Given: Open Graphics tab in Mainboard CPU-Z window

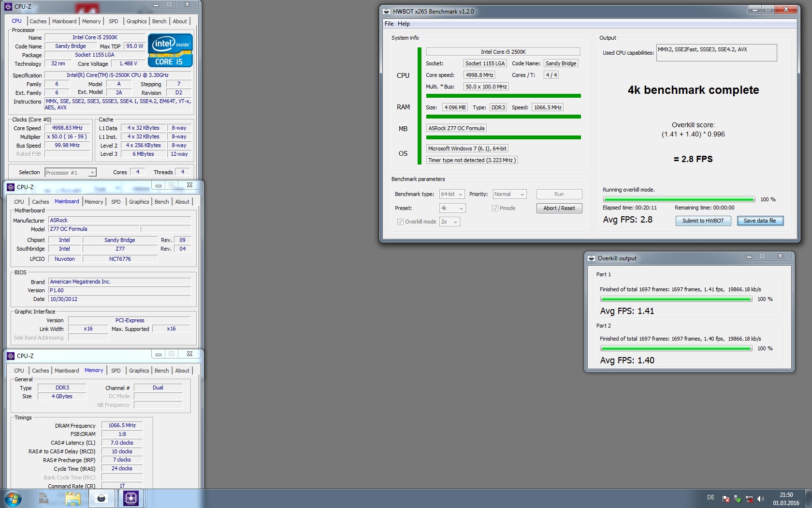Looking at the screenshot, I should click(139, 202).
